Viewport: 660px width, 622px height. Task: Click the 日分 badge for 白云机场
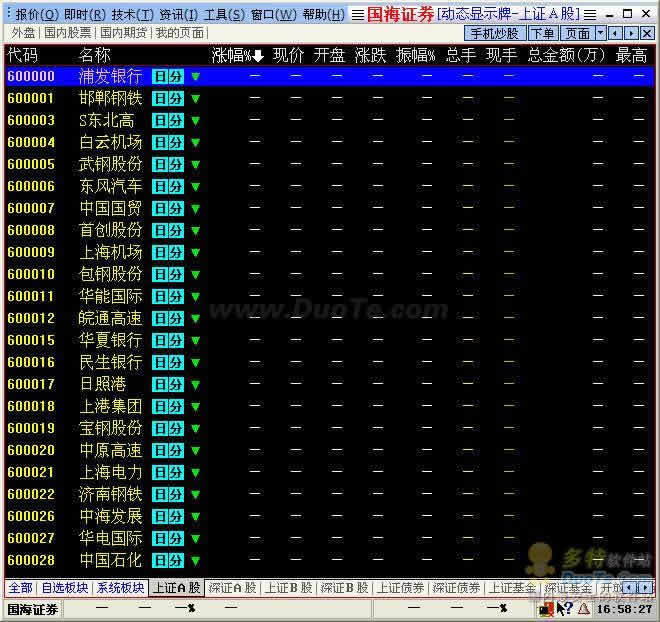[168, 142]
